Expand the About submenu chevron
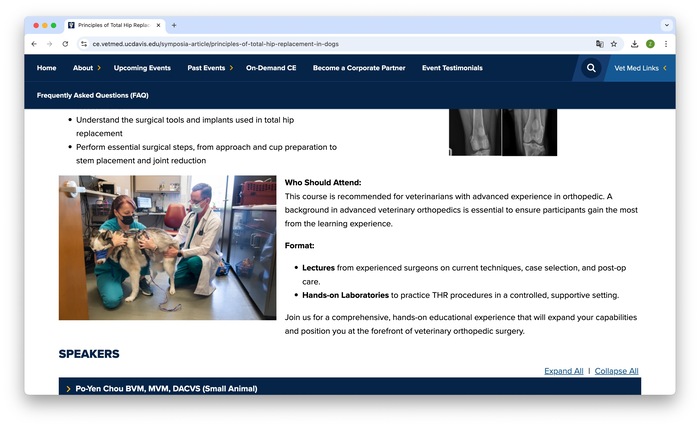Screen dimensions: 700x427 tap(99, 68)
